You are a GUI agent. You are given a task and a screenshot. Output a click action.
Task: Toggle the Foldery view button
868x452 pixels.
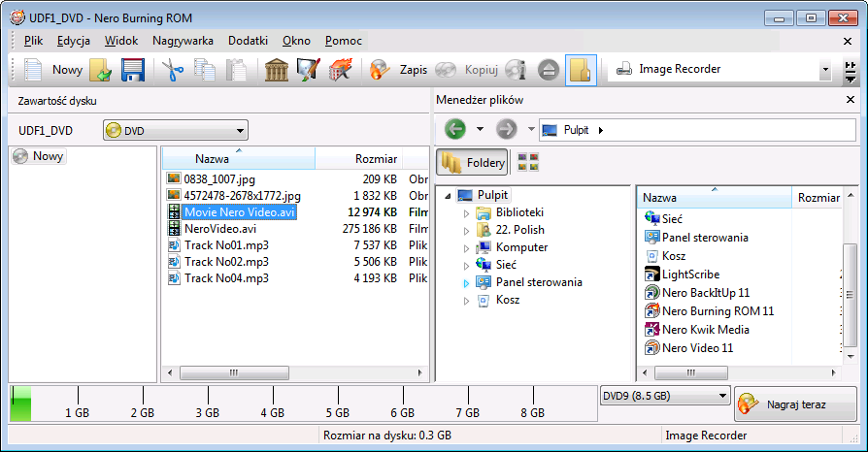pos(472,162)
